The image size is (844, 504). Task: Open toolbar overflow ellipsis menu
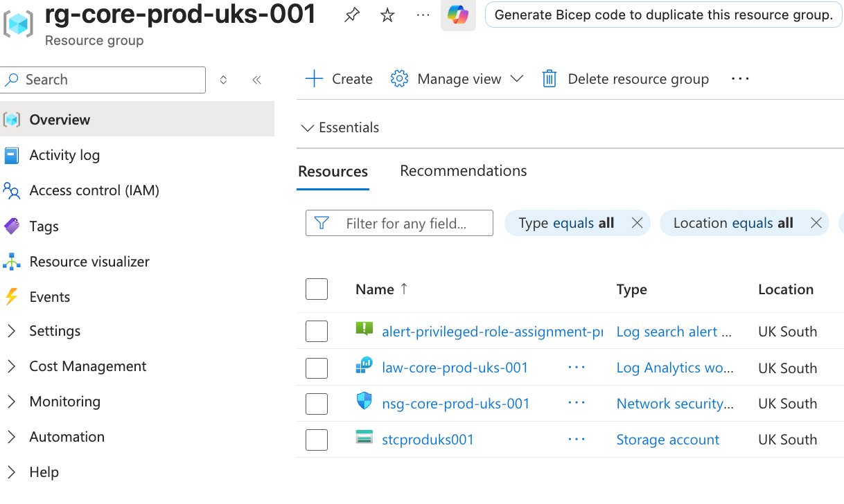point(741,79)
